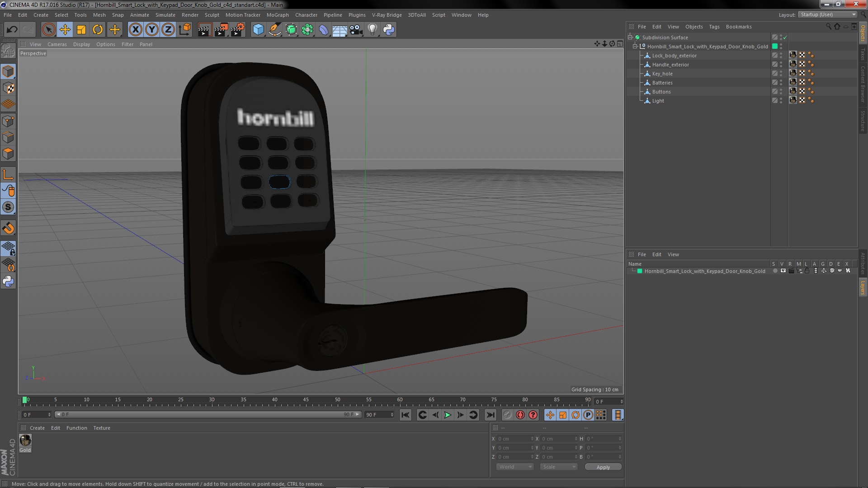Open viewport Cameras menu
This screenshot has width=868, height=488.
57,44
